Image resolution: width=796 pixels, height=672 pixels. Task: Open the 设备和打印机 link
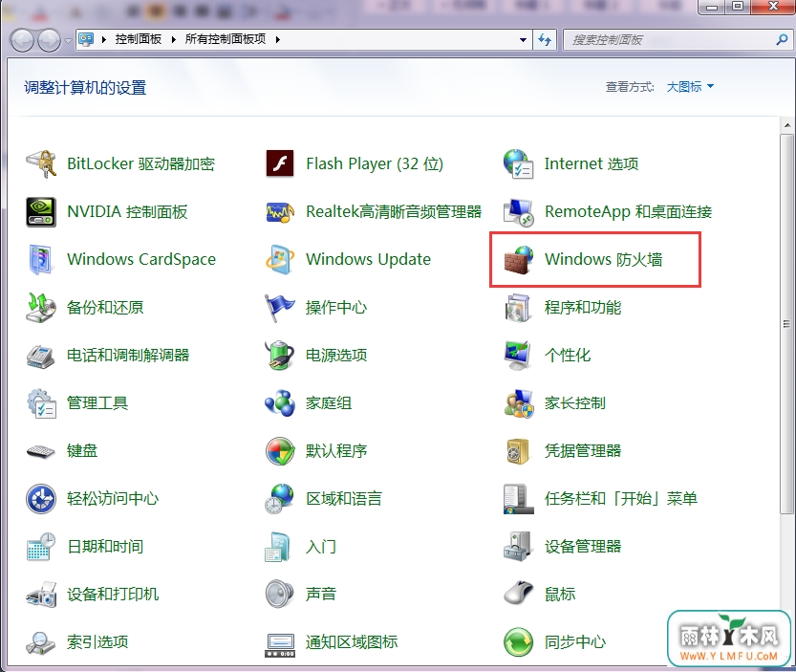[113, 595]
